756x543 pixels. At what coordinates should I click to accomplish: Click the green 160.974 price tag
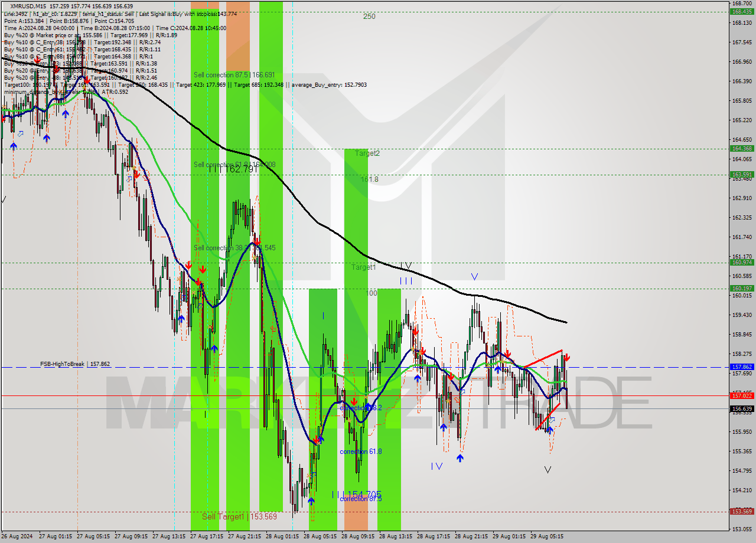[x=742, y=262]
